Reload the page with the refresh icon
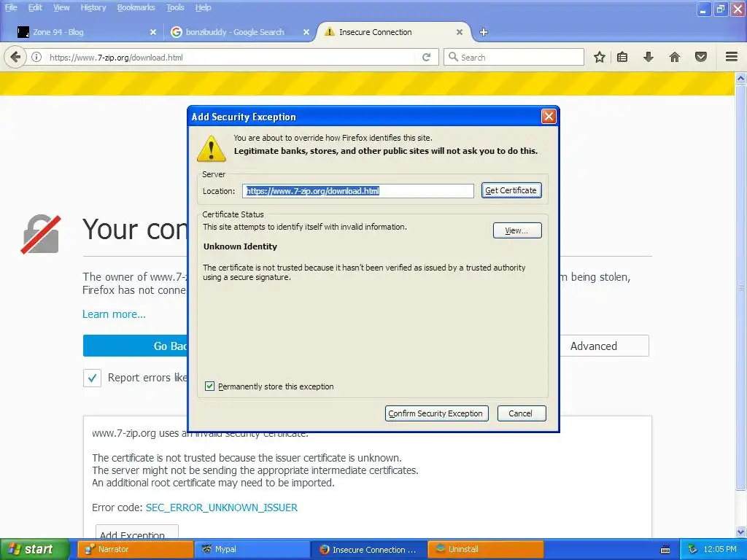 (426, 57)
